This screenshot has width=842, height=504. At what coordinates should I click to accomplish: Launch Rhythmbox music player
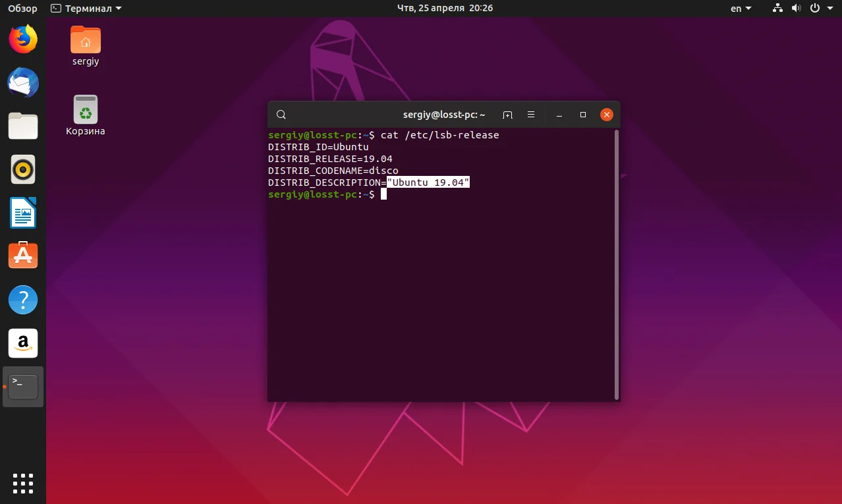pyautogui.click(x=23, y=169)
